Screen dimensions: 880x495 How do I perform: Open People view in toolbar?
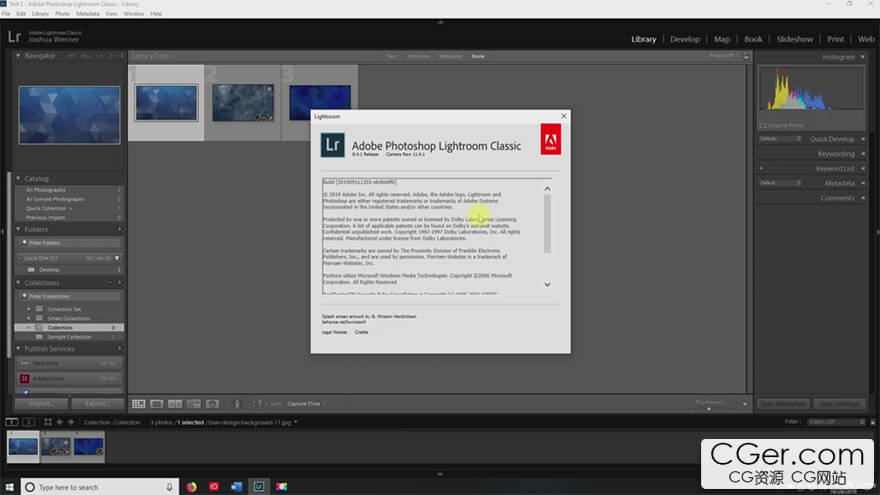(212, 404)
